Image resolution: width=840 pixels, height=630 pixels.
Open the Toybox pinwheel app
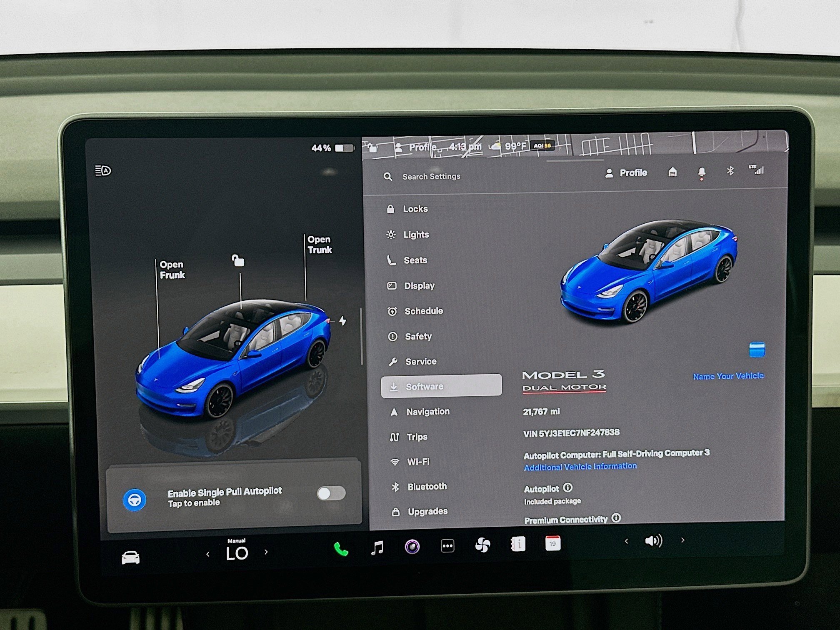(x=482, y=545)
